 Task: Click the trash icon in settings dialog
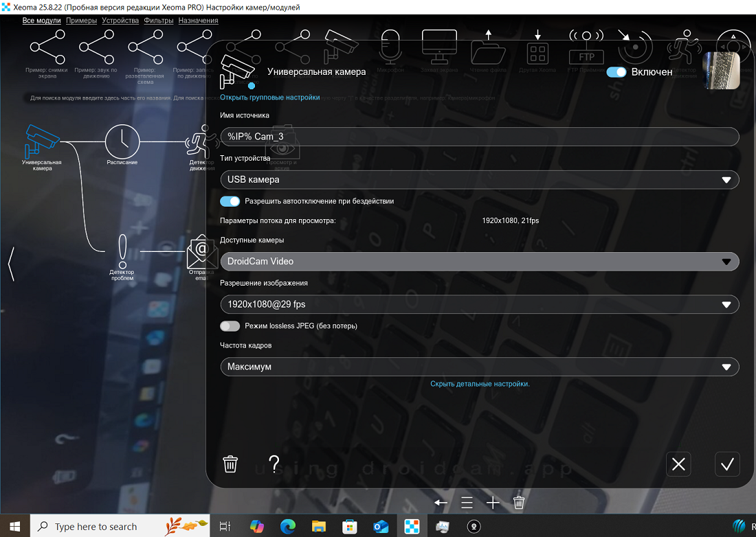(230, 464)
